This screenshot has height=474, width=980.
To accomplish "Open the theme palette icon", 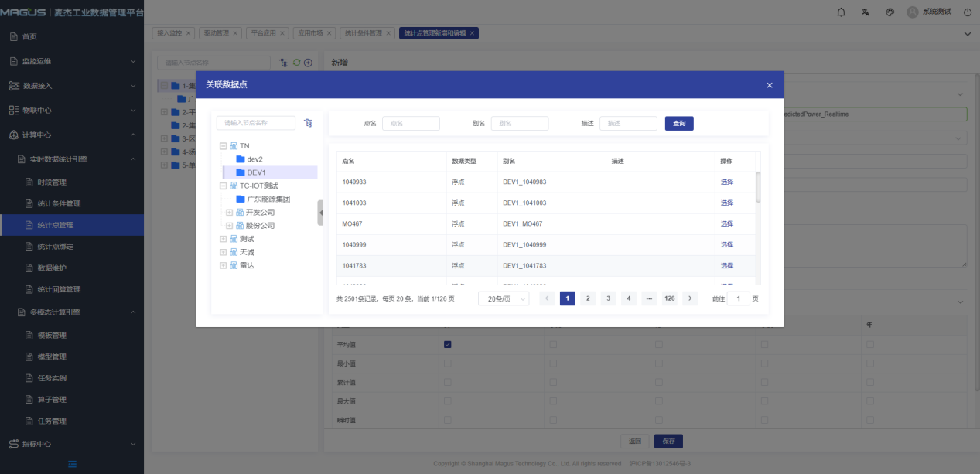I will [890, 12].
